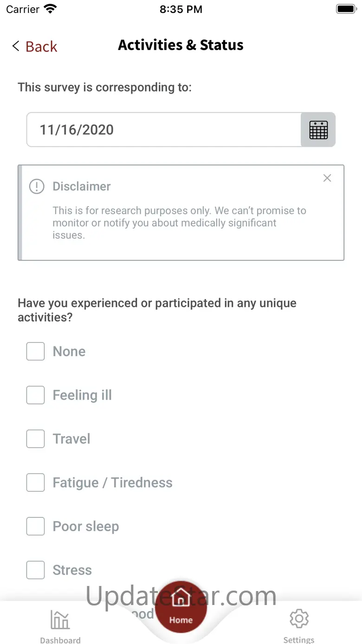Tap the back chevron arrow
The image size is (362, 644).
[x=16, y=46]
